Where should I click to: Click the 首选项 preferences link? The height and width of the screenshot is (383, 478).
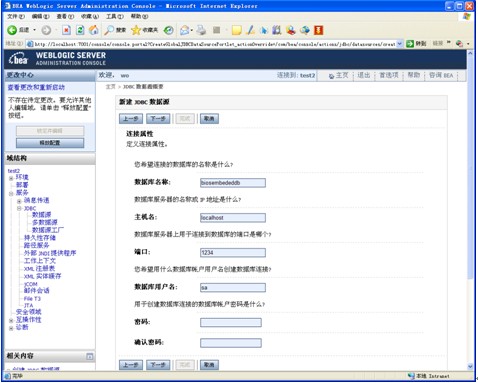(389, 75)
